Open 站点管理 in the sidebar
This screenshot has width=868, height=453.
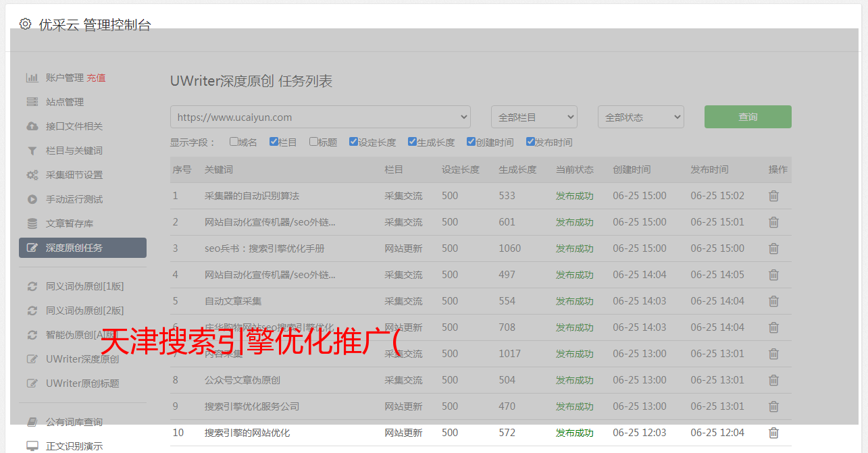(65, 102)
